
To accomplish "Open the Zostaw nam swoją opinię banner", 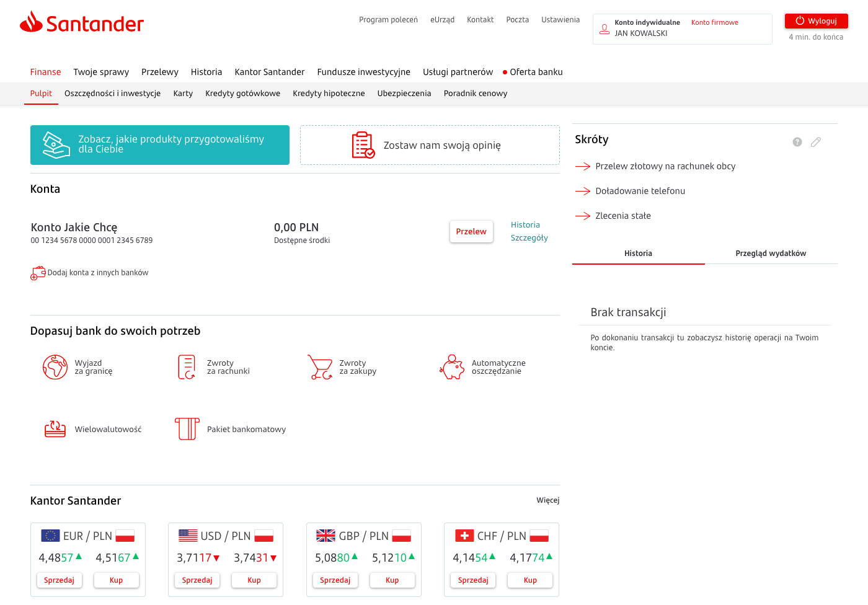I will click(430, 145).
